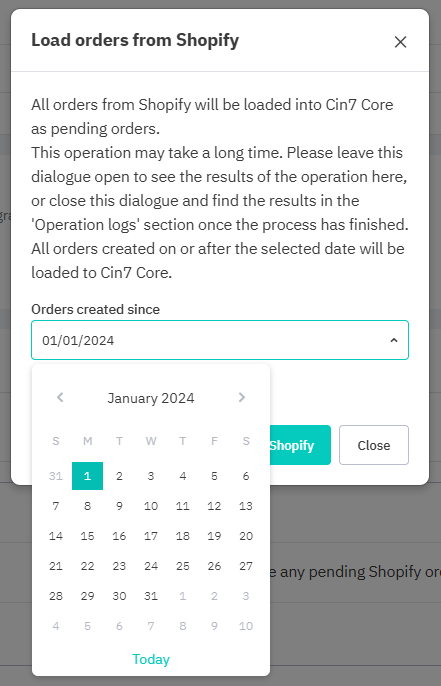The height and width of the screenshot is (686, 441).
Task: Close the Load orders from Shopify dialog
Action: (x=400, y=42)
